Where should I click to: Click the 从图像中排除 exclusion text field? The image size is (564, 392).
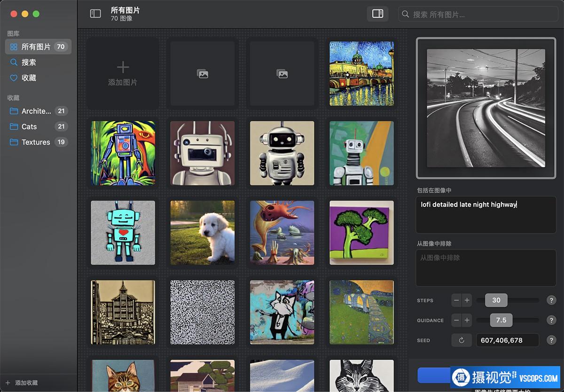(486, 267)
